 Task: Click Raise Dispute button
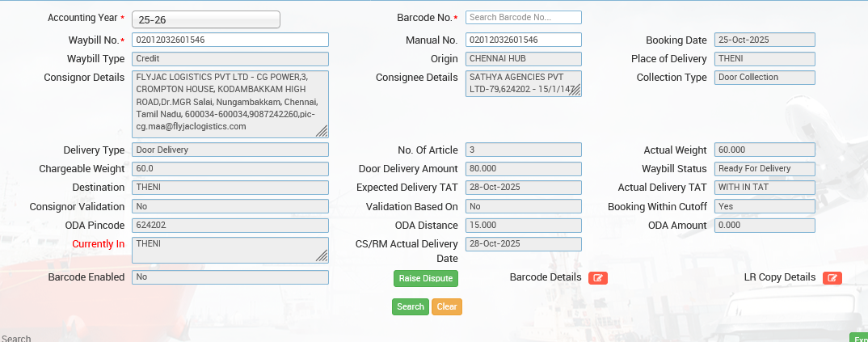pyautogui.click(x=425, y=278)
